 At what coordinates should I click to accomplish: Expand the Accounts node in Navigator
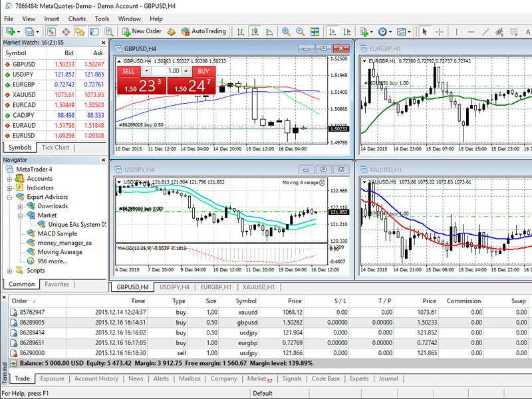pyautogui.click(x=9, y=179)
